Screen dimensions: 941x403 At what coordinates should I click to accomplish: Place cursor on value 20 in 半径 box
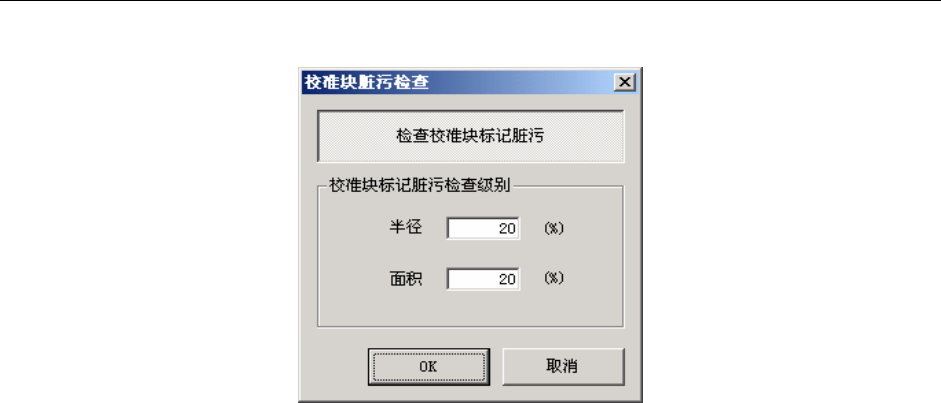pos(507,229)
